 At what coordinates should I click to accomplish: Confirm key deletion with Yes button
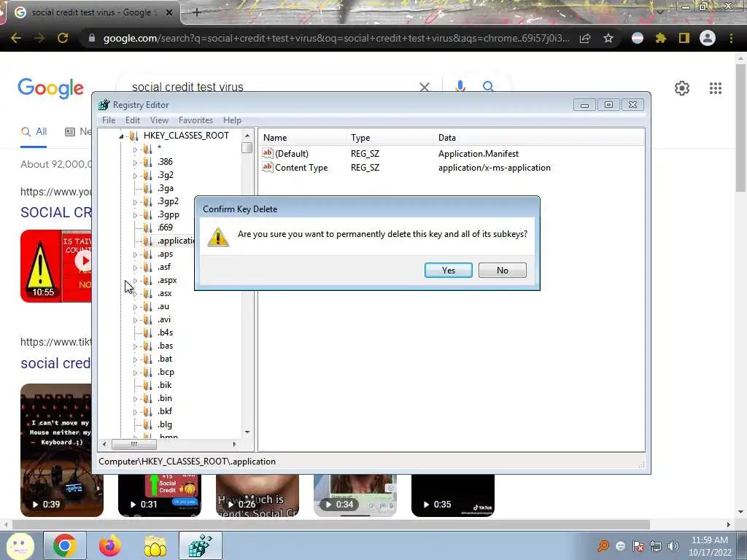(449, 270)
